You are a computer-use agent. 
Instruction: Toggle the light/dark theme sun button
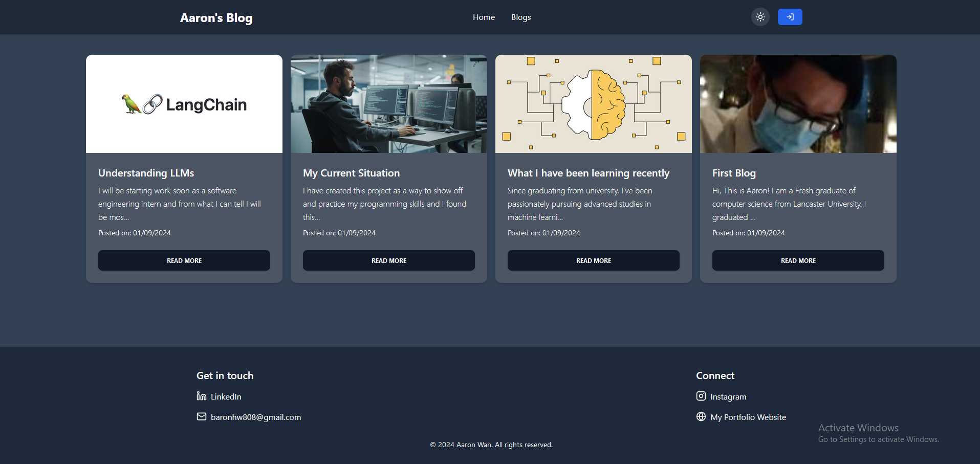[760, 17]
